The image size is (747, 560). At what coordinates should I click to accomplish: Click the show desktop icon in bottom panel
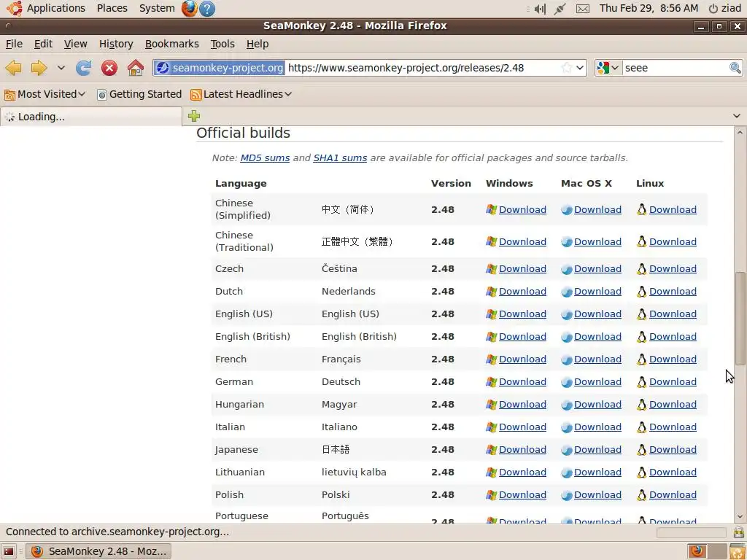point(9,551)
